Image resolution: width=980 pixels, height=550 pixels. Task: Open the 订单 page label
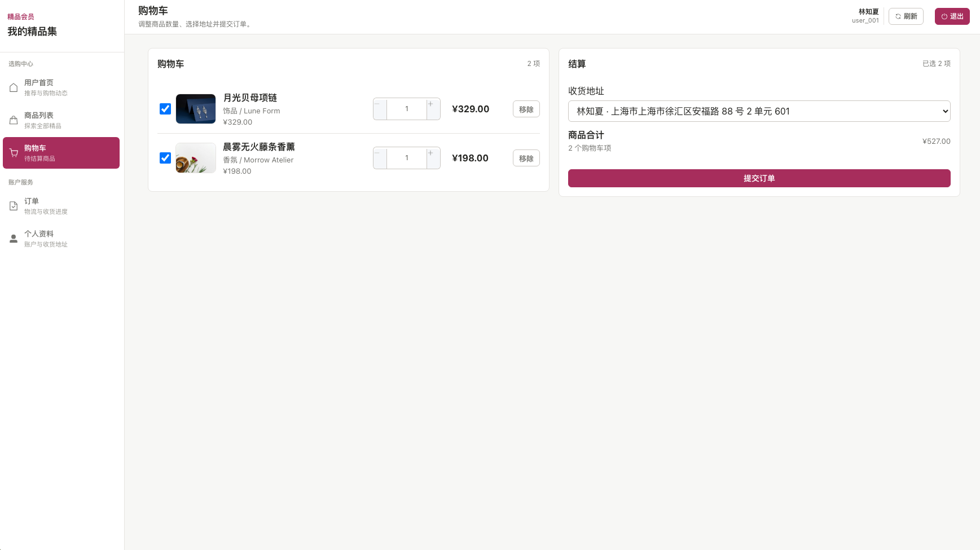point(32,201)
